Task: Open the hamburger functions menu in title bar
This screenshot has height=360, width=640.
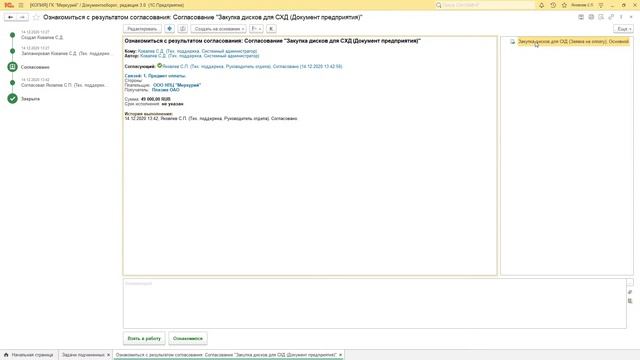Action: pyautogui.click(x=21, y=5)
